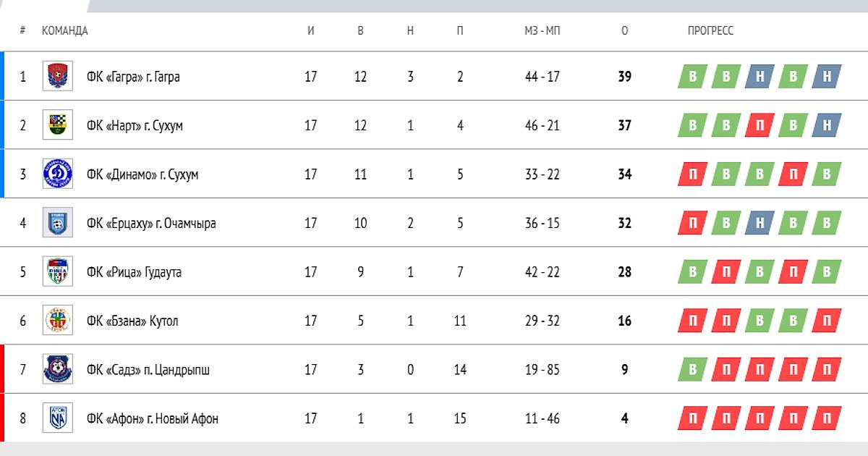
Task: Open the FK Sadz club logo
Action: click(57, 370)
